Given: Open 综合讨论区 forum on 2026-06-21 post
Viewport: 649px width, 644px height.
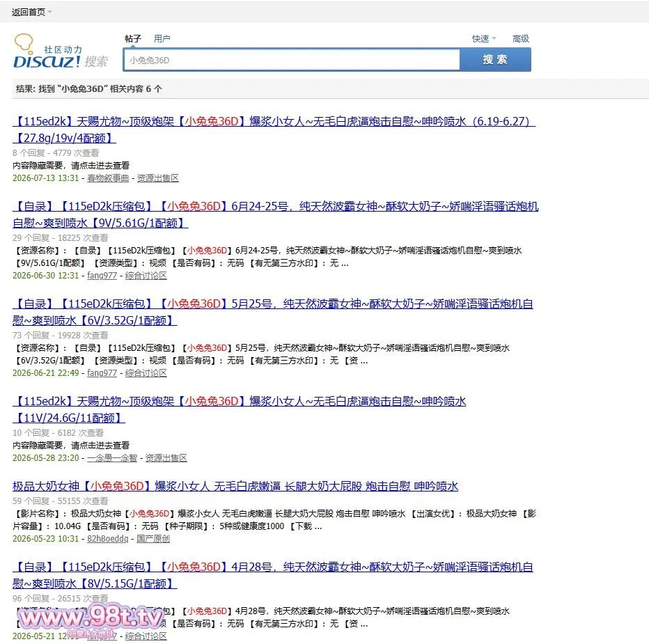Looking at the screenshot, I should pyautogui.click(x=146, y=373).
